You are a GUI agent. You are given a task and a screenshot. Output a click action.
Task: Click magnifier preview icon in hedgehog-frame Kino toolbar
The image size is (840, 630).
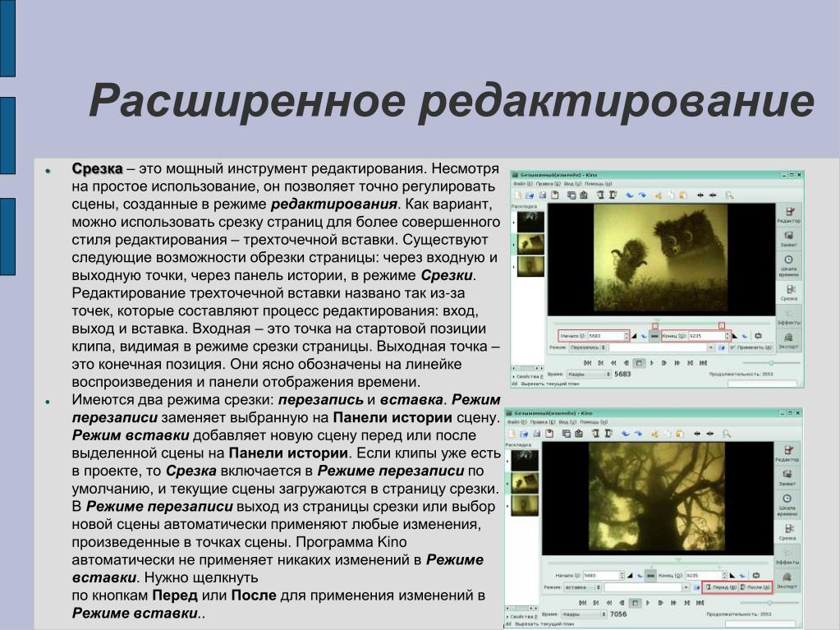(729, 195)
